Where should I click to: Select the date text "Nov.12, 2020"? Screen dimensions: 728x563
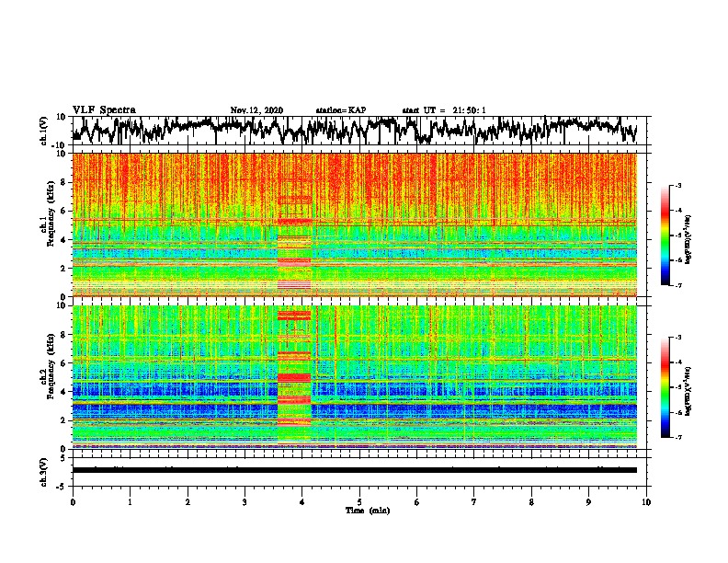(x=256, y=110)
